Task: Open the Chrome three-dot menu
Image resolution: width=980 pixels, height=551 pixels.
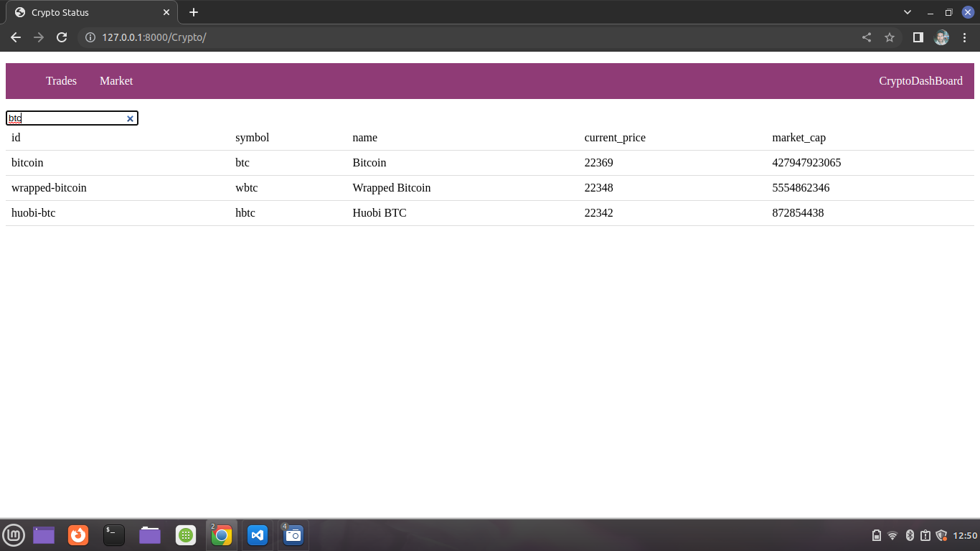Action: 965,37
